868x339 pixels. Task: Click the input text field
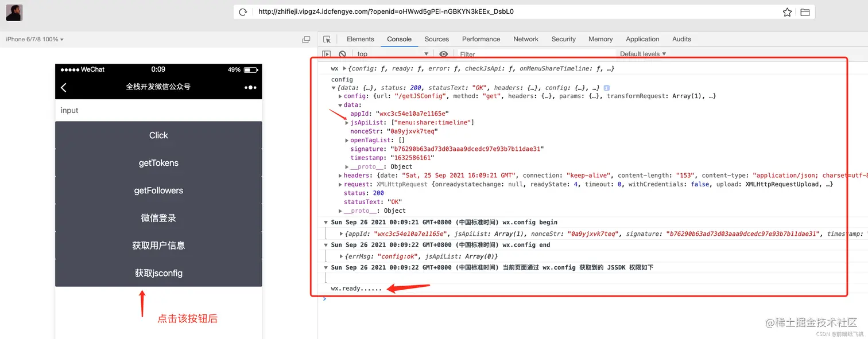pyautogui.click(x=158, y=110)
